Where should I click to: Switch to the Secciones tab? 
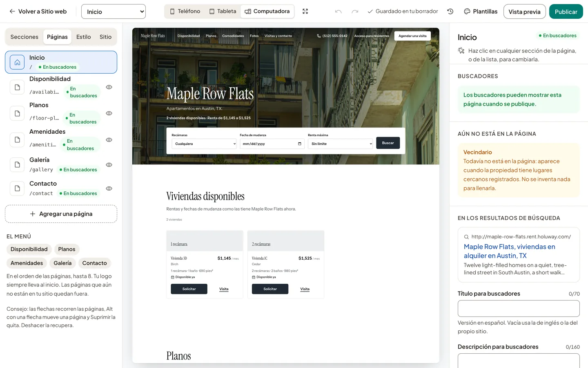pos(24,37)
